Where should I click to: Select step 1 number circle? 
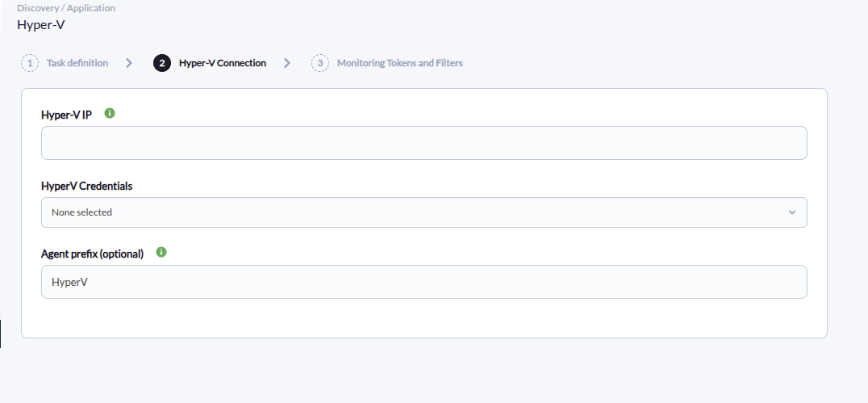click(30, 63)
